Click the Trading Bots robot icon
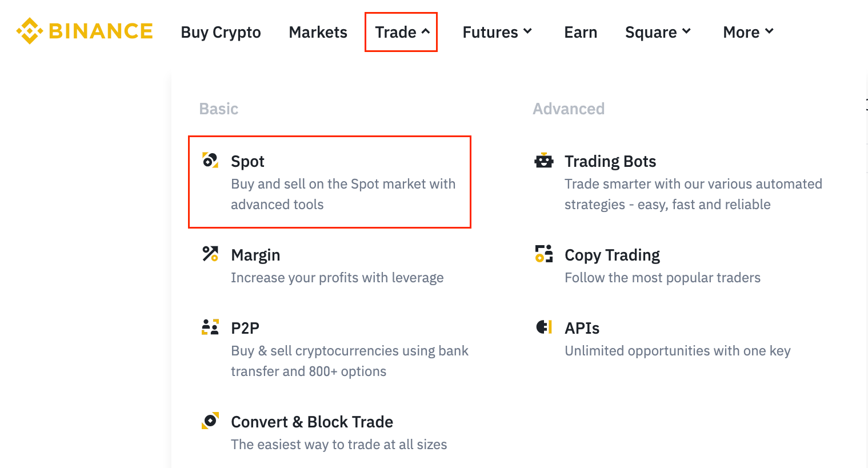 click(x=544, y=161)
